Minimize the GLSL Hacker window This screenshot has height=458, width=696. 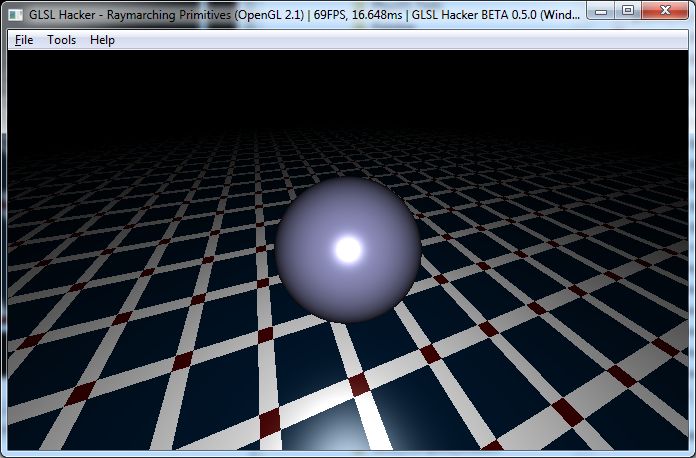tap(602, 10)
